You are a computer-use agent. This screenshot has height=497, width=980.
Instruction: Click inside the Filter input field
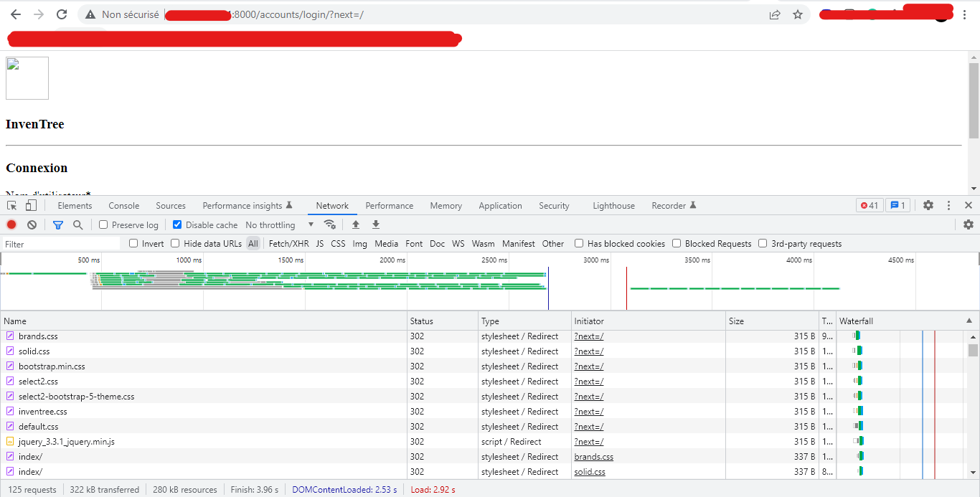click(57, 243)
